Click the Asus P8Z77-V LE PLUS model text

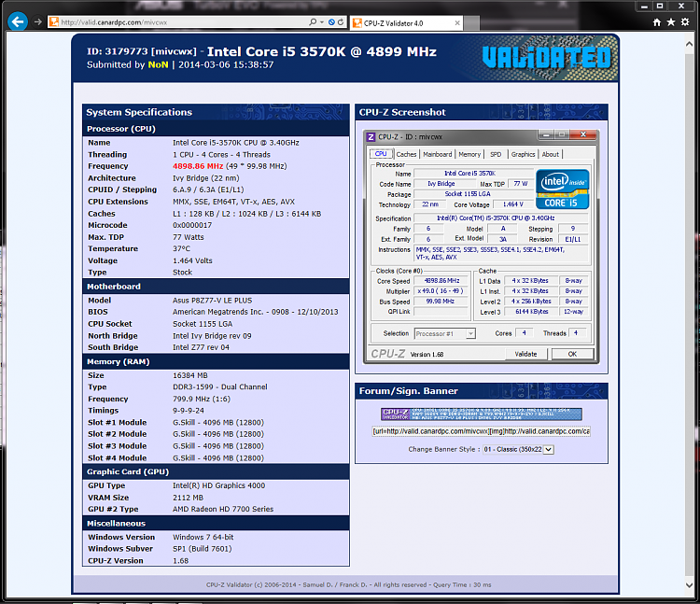pyautogui.click(x=213, y=301)
